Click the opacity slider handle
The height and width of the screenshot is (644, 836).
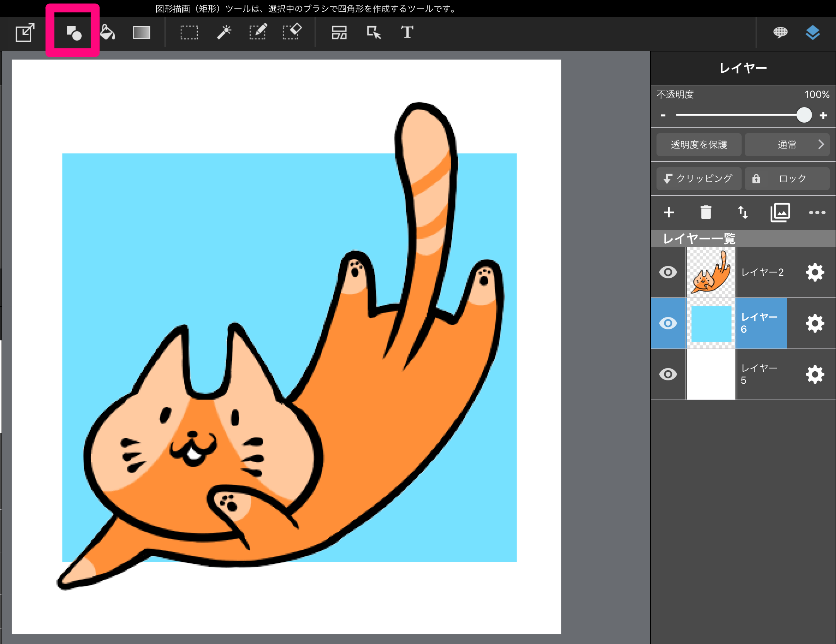(804, 115)
